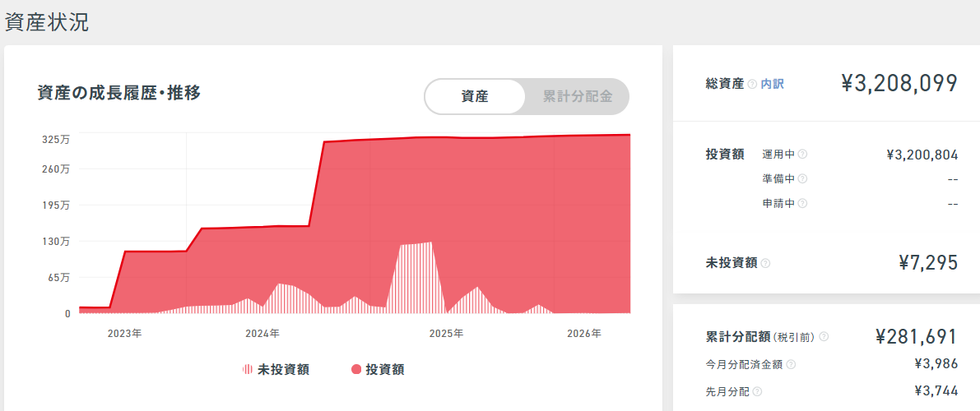The height and width of the screenshot is (411, 980).
Task: Toggle 投資額 series in chart legend
Action: tap(378, 370)
